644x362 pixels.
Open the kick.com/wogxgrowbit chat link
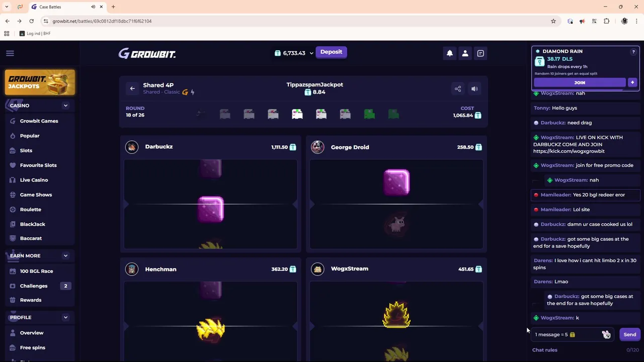569,151
